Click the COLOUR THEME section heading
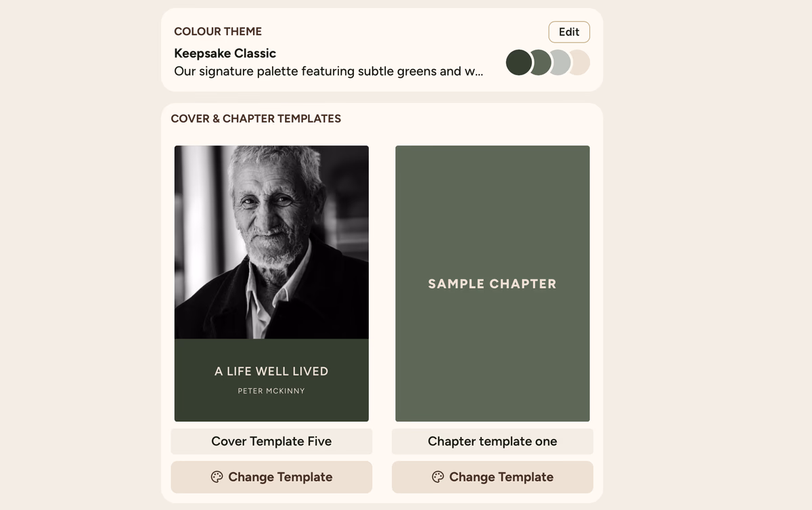Image resolution: width=812 pixels, height=510 pixels. [218, 31]
